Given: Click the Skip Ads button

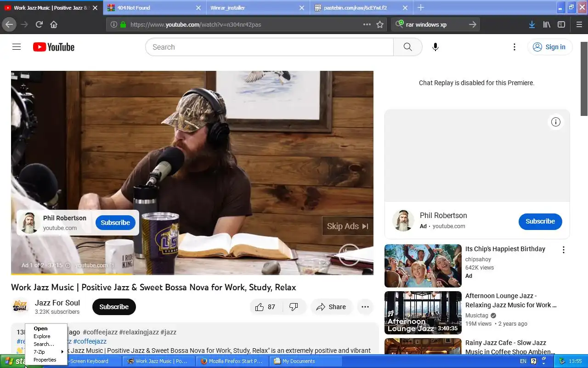Looking at the screenshot, I should (x=347, y=226).
